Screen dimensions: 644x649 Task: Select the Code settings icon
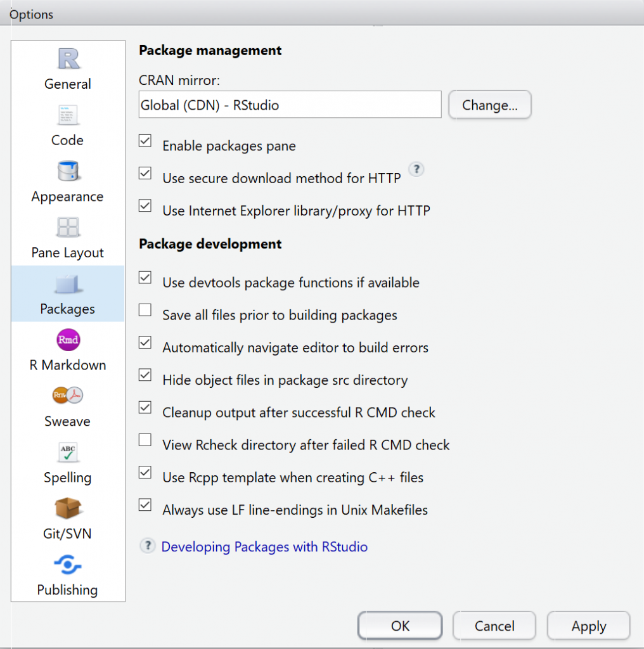tap(68, 115)
